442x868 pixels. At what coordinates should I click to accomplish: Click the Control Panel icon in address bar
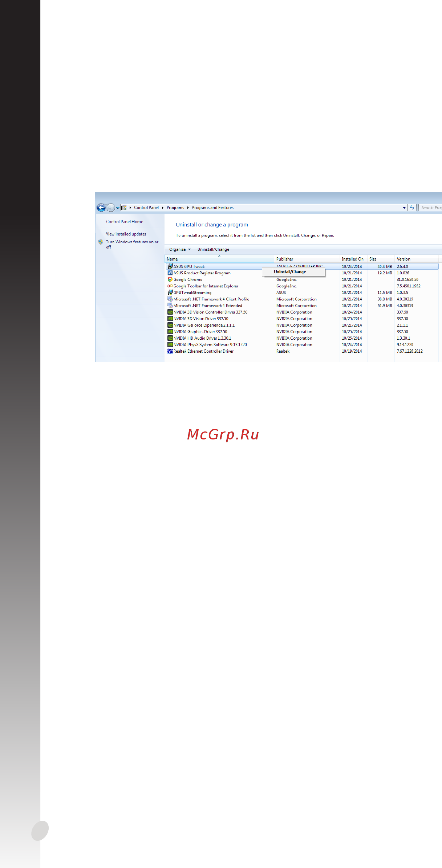point(124,208)
